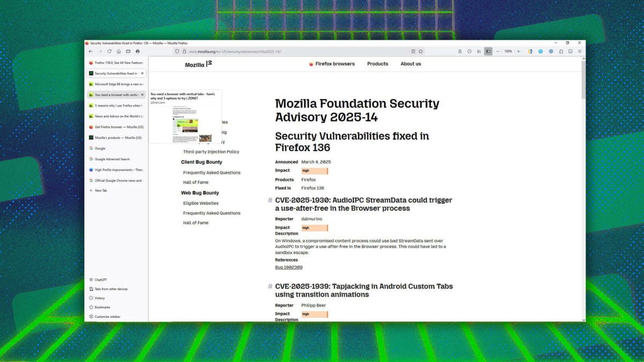Toggle the bookmark star for this page
644x362 pixels.
[420, 51]
